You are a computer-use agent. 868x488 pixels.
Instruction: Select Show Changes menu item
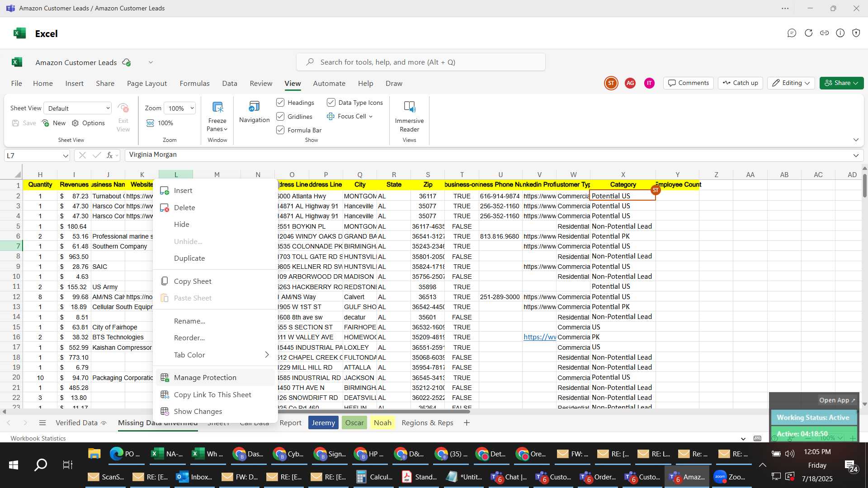point(215,411)
